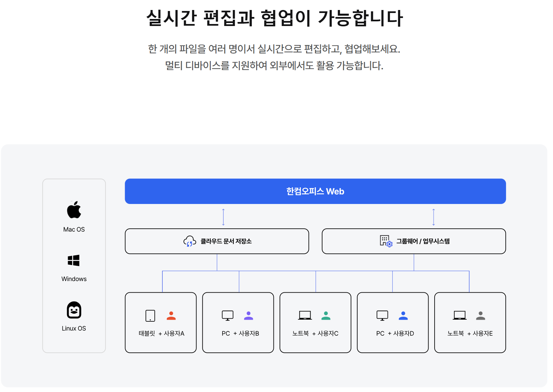Click the 노트북 + 사용자C label
Viewport: 553px width, 392px height.
pos(316,333)
